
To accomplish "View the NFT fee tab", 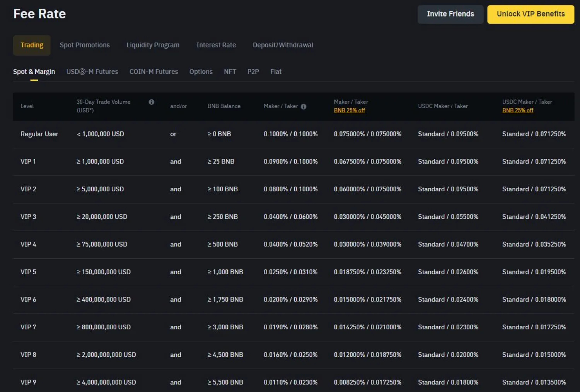I will tap(230, 72).
